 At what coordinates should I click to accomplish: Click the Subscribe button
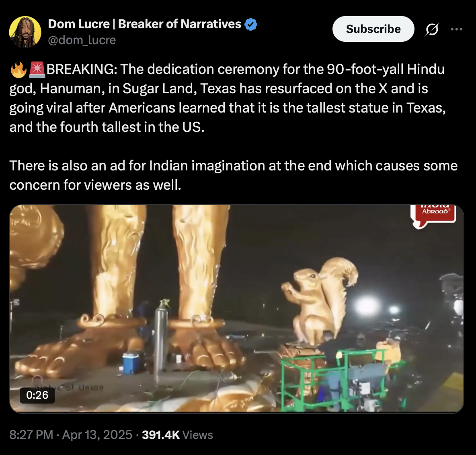click(373, 29)
